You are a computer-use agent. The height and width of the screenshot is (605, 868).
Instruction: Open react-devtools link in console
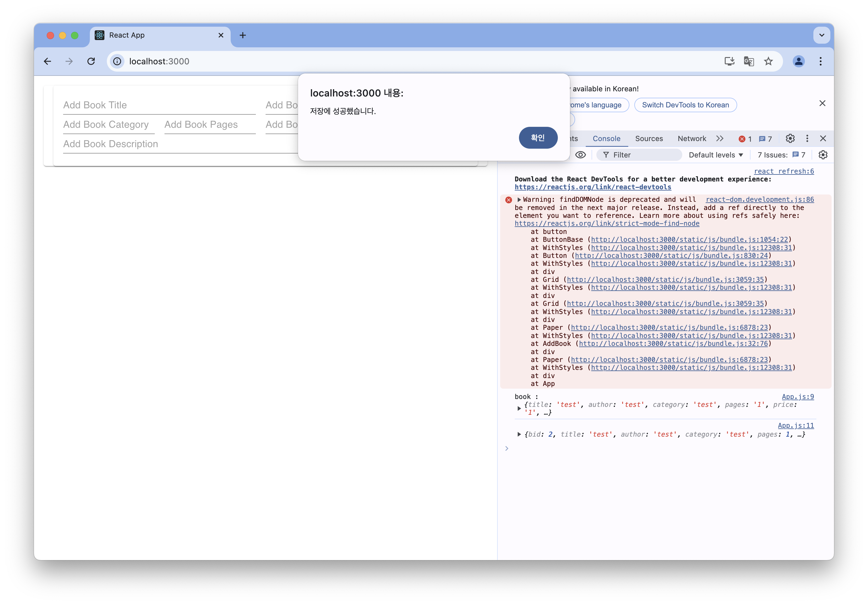[x=592, y=187]
